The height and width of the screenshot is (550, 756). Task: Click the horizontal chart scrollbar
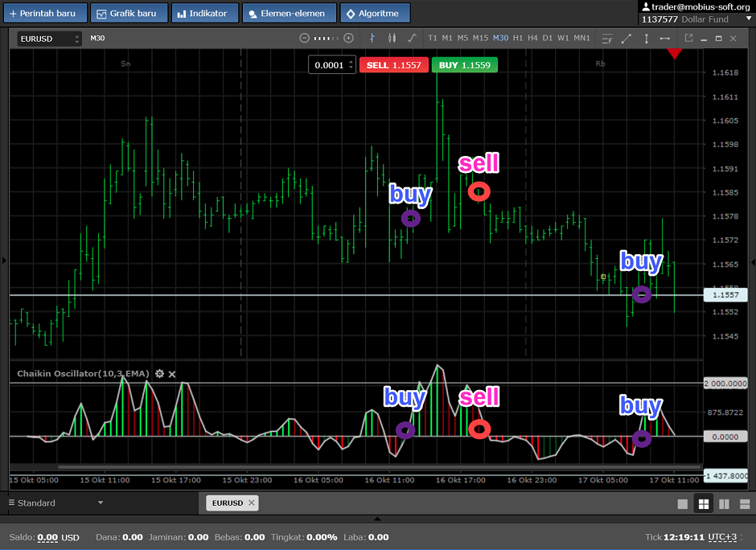(380, 466)
